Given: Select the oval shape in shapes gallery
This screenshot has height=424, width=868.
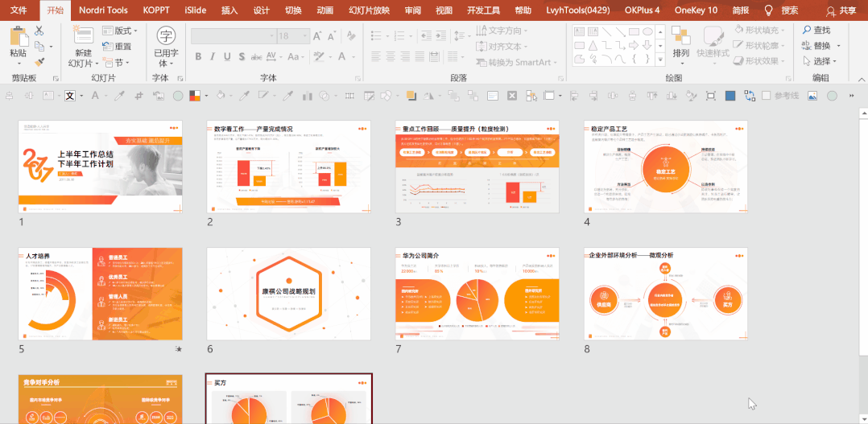Looking at the screenshot, I should coord(646,31).
